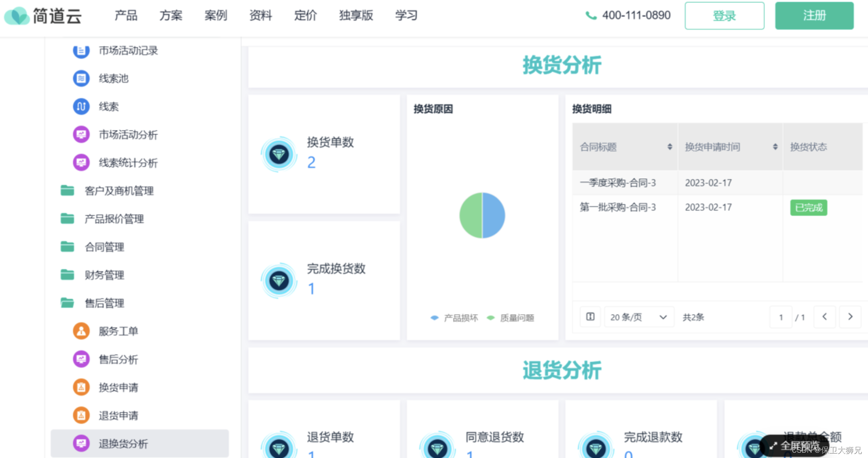Toggle 产品损坏 legend item in pie chart
The height and width of the screenshot is (458, 868).
(x=454, y=318)
